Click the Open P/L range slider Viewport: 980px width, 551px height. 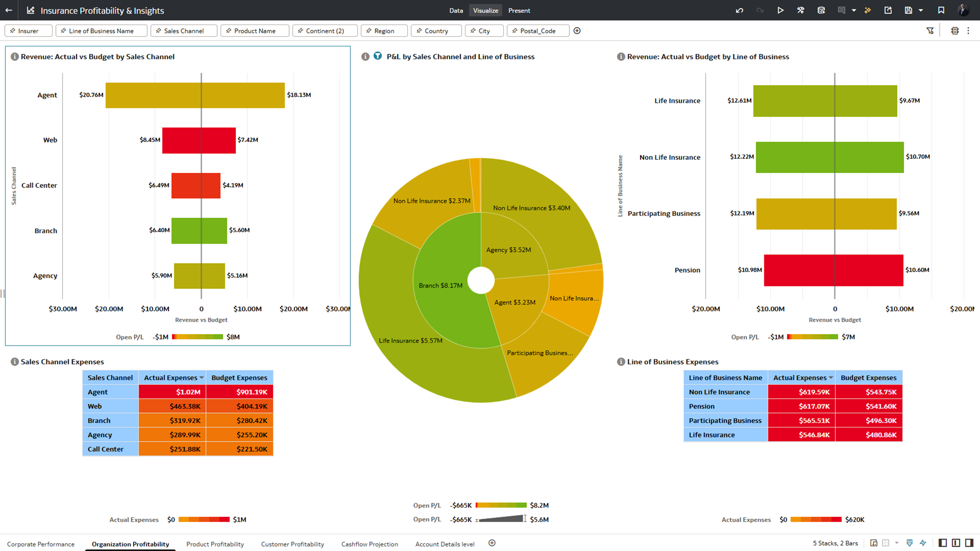click(x=501, y=519)
